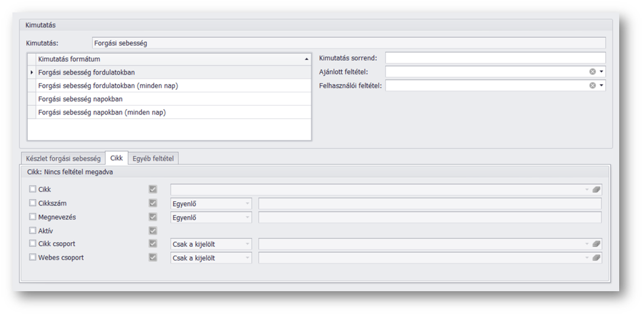This screenshot has height=316, width=644.
Task: Tick the Megnevezés checkbox
Action: (32, 217)
